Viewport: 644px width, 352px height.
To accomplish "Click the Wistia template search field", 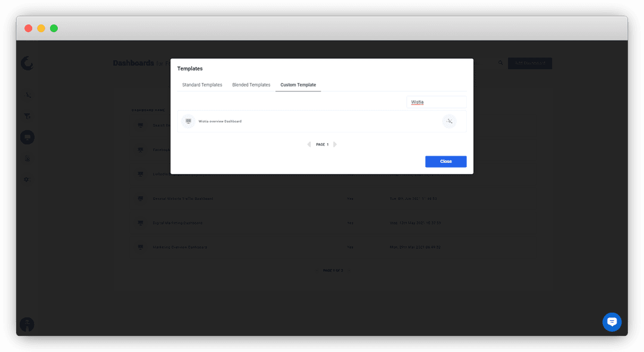I will click(436, 102).
